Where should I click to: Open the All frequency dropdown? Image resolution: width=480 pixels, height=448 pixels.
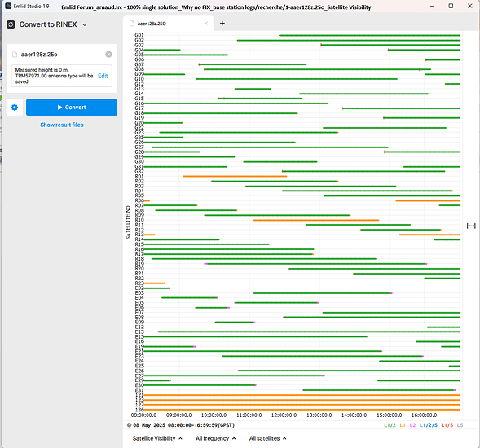(x=215, y=438)
